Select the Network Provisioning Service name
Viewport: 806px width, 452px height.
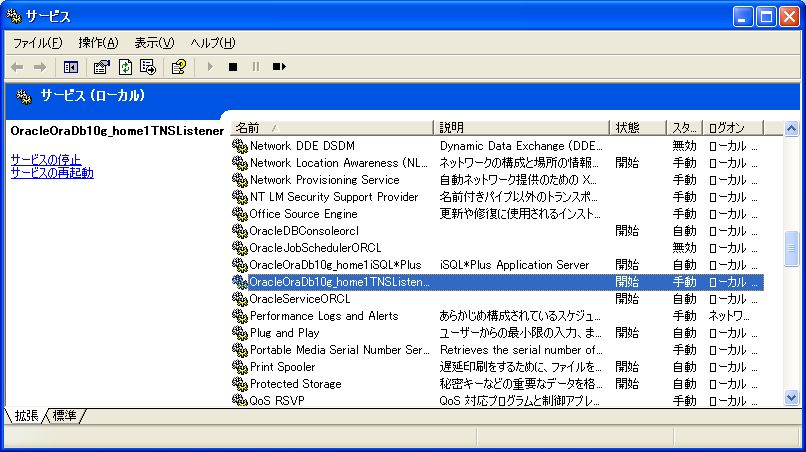pyautogui.click(x=324, y=180)
